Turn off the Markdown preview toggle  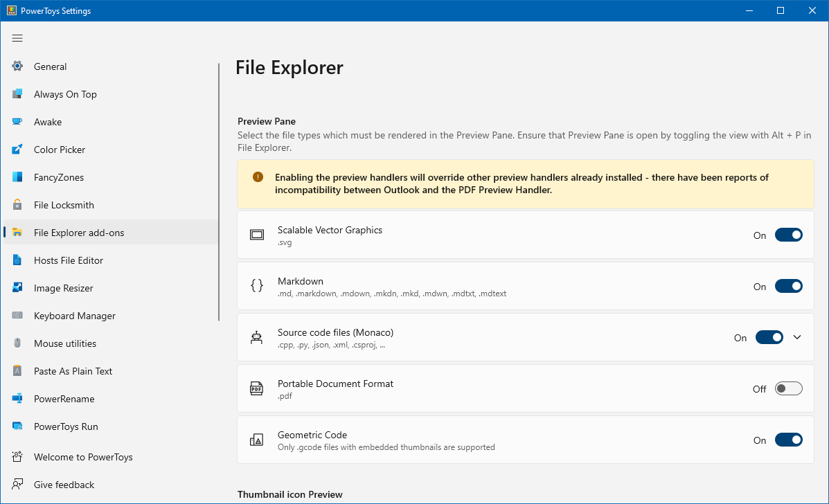click(x=788, y=287)
